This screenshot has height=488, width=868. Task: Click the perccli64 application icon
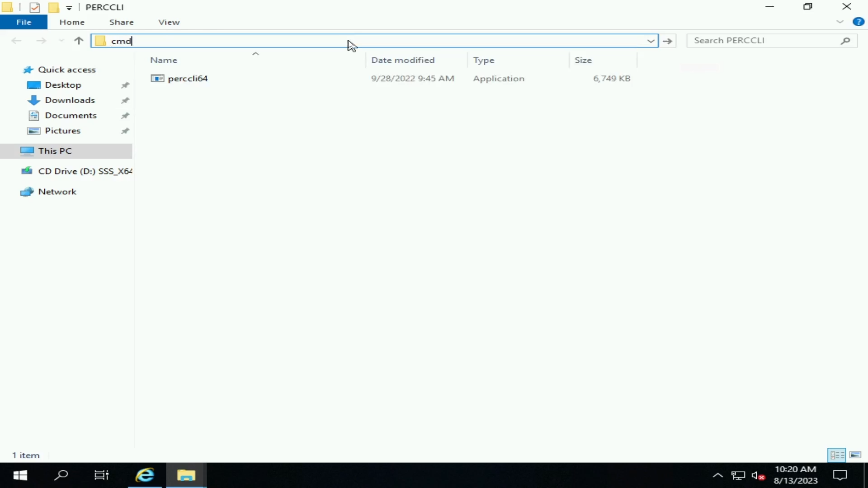(157, 78)
